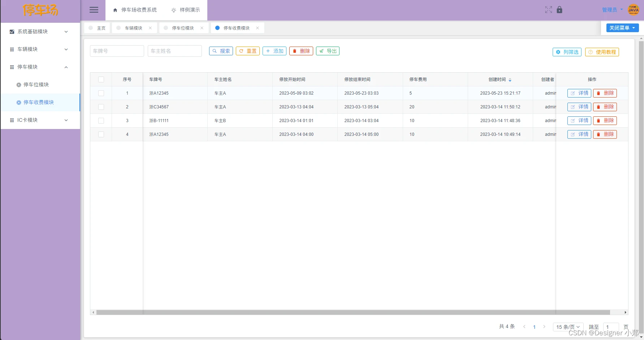Delete the row 浙B-11111 with 删除
This screenshot has width=644, height=340.
pyautogui.click(x=605, y=121)
